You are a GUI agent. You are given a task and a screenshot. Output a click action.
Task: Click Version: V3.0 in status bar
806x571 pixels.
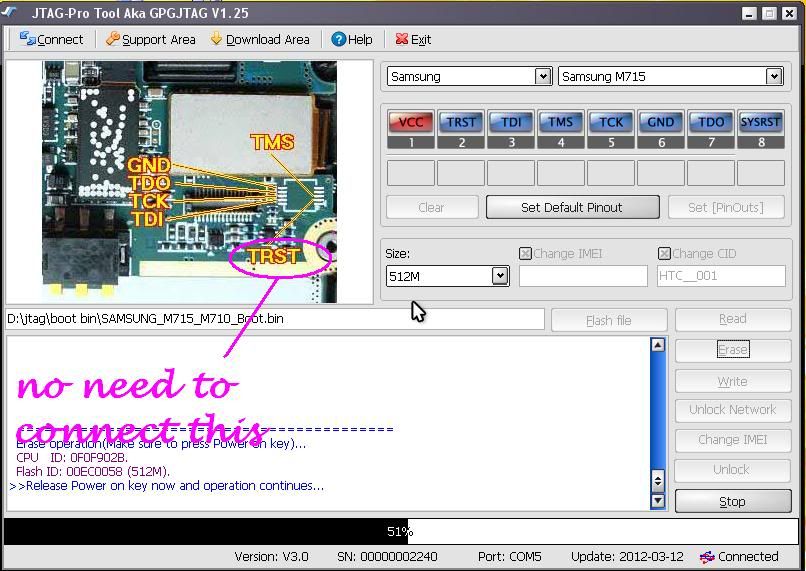coord(271,557)
